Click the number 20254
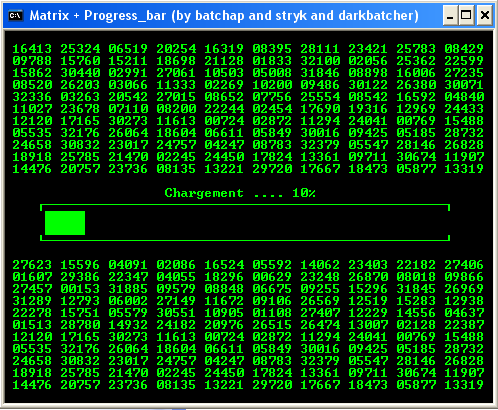498x410 pixels. (x=176, y=49)
